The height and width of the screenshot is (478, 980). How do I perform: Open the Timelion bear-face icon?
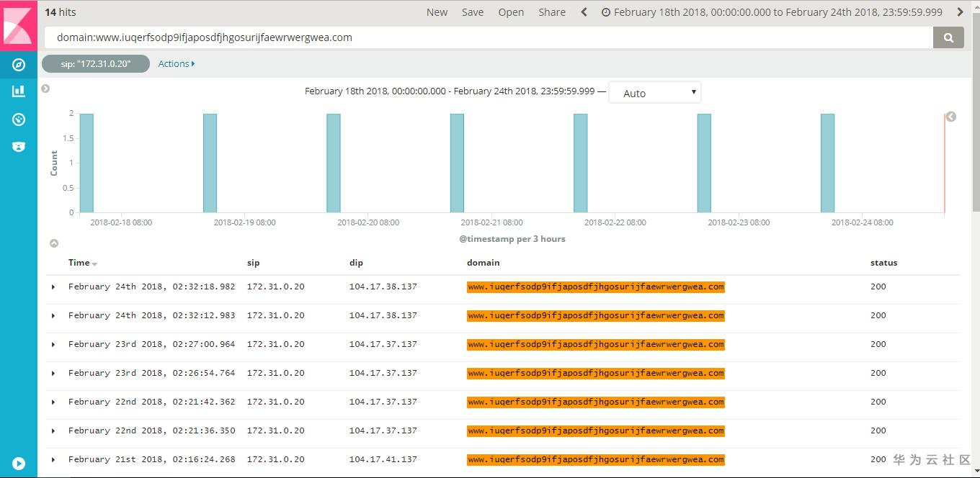[19, 147]
